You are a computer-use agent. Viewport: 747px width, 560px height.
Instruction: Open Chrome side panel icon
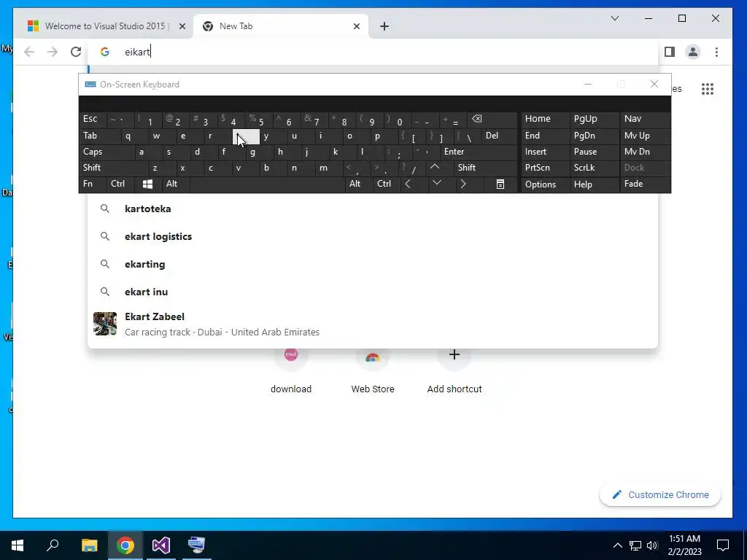click(x=670, y=52)
